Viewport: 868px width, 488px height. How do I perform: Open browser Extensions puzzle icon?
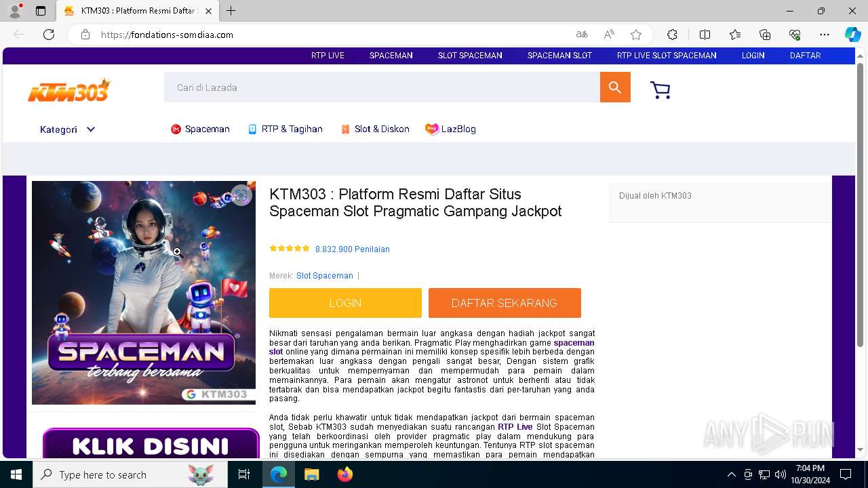pos(672,35)
